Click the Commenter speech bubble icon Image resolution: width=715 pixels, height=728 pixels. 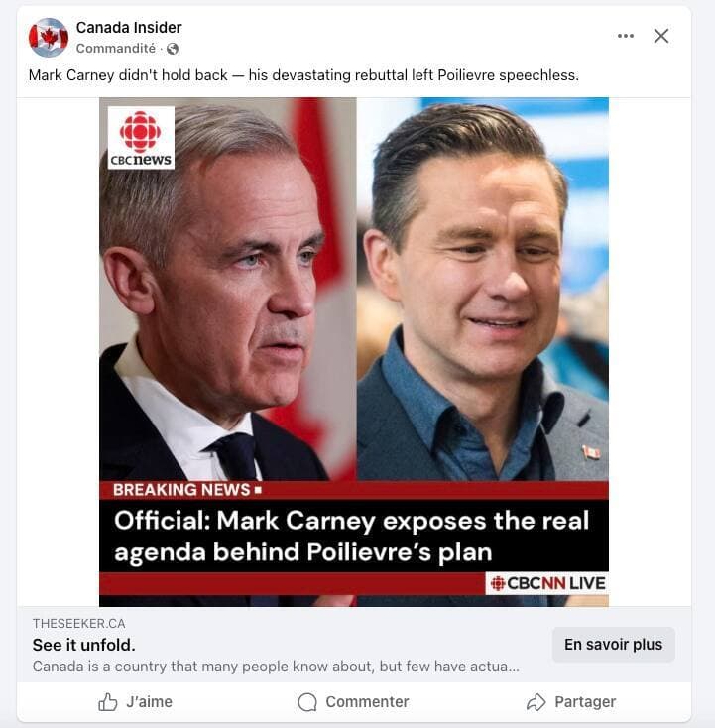[307, 702]
